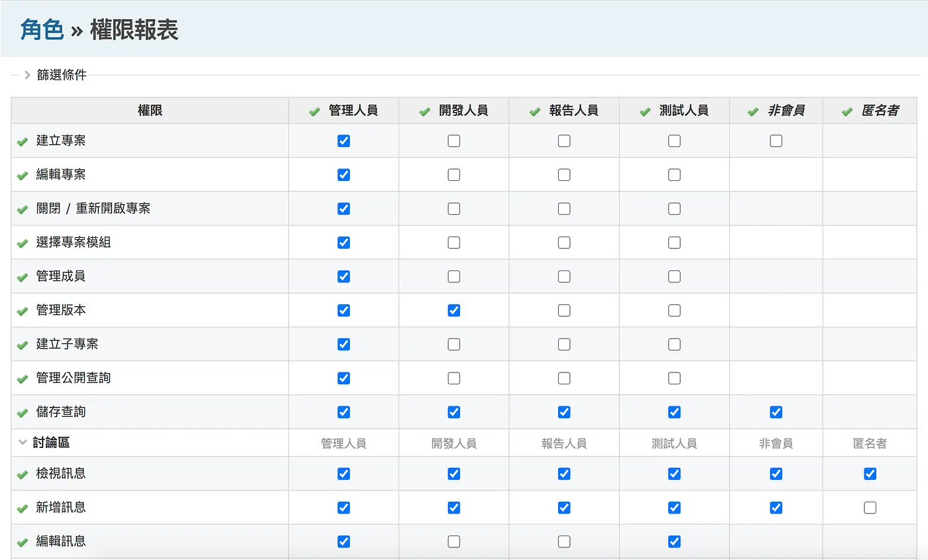This screenshot has height=560, width=928.
Task: Enable 管理成員 for 報告人員
Action: (x=564, y=276)
